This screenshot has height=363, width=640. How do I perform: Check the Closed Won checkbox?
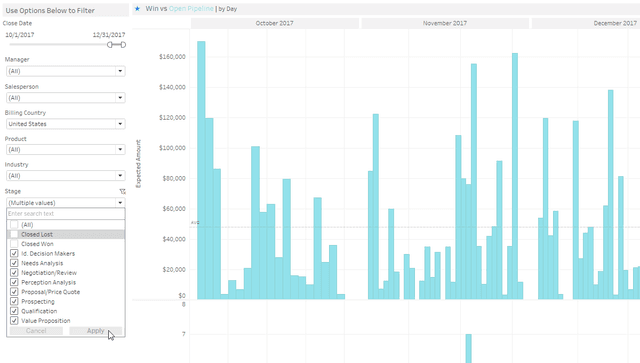(x=14, y=244)
